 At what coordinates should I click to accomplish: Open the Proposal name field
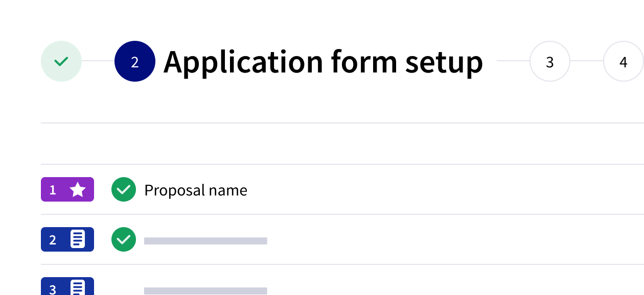click(196, 190)
